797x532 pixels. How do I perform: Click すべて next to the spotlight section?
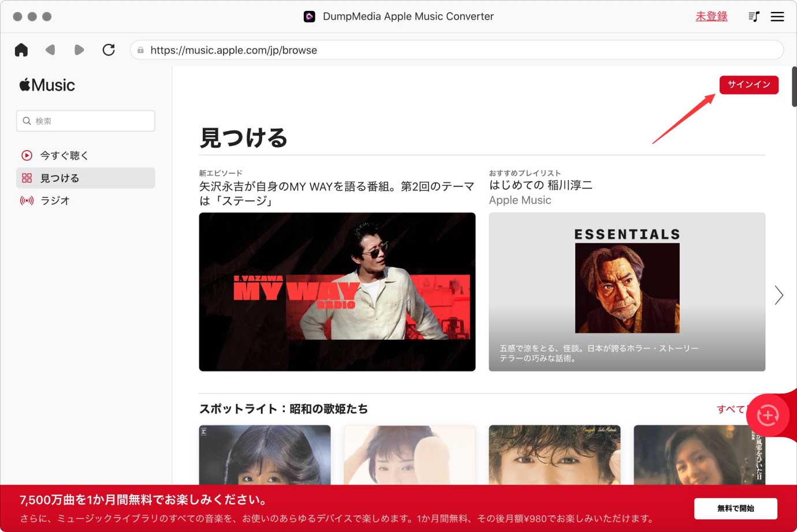731,409
